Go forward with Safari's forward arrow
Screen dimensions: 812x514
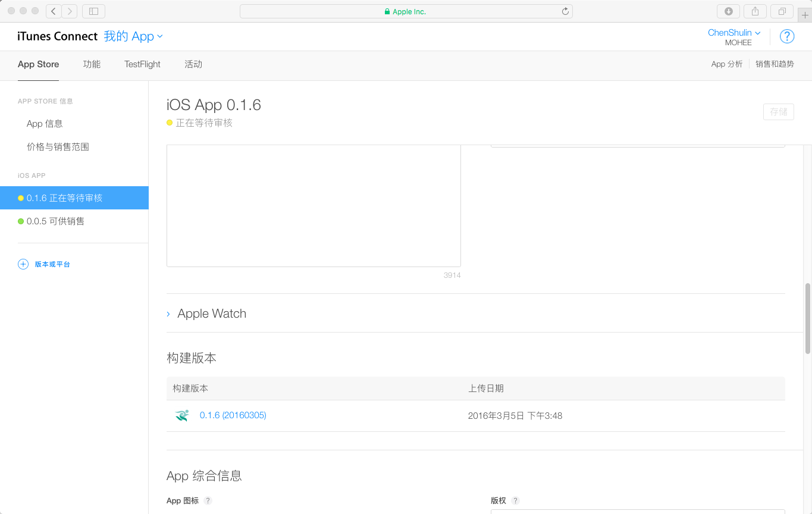pyautogui.click(x=70, y=11)
